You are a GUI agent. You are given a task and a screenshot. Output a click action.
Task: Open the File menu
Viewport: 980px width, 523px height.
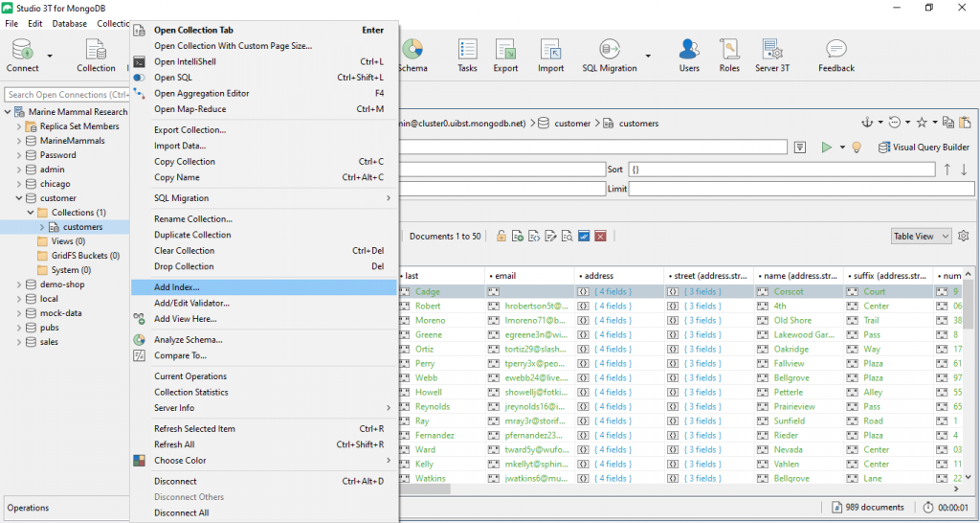click(x=11, y=23)
